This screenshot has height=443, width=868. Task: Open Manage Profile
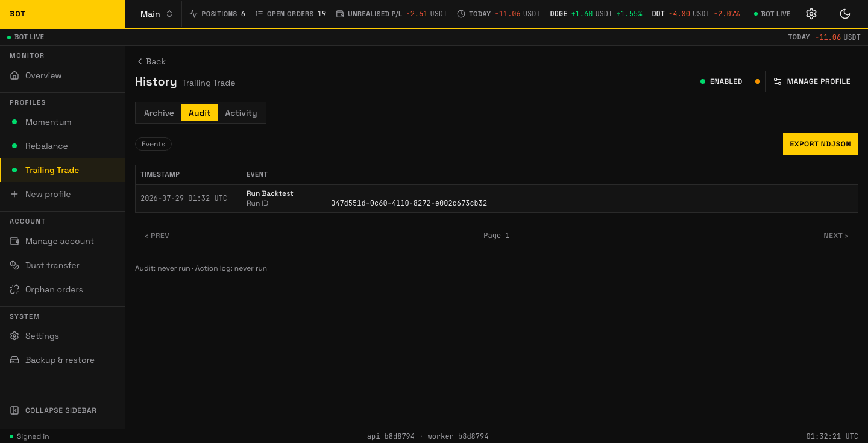[x=811, y=81]
